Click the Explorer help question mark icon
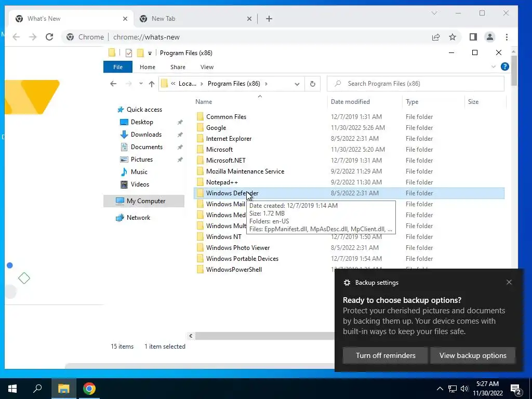This screenshot has height=399, width=532. tap(505, 67)
